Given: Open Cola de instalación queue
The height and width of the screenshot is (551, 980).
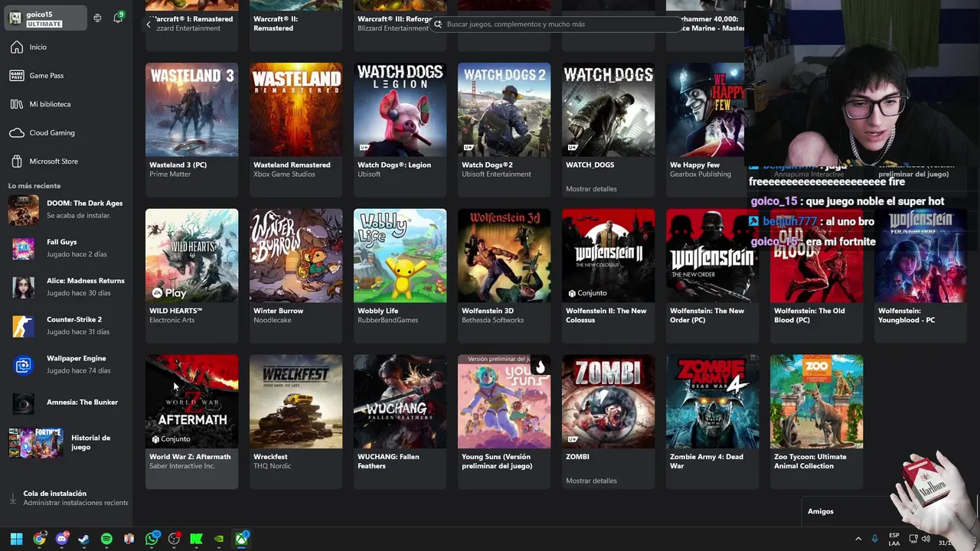Looking at the screenshot, I should [x=67, y=498].
